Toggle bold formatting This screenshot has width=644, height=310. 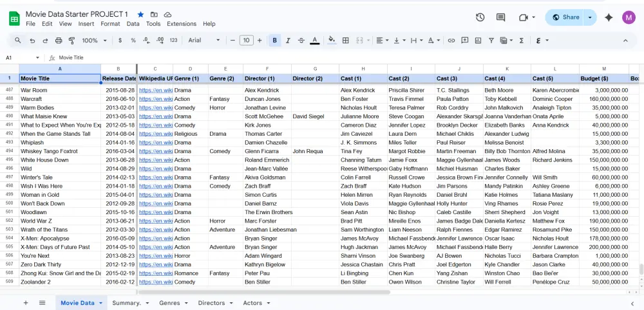click(274, 41)
